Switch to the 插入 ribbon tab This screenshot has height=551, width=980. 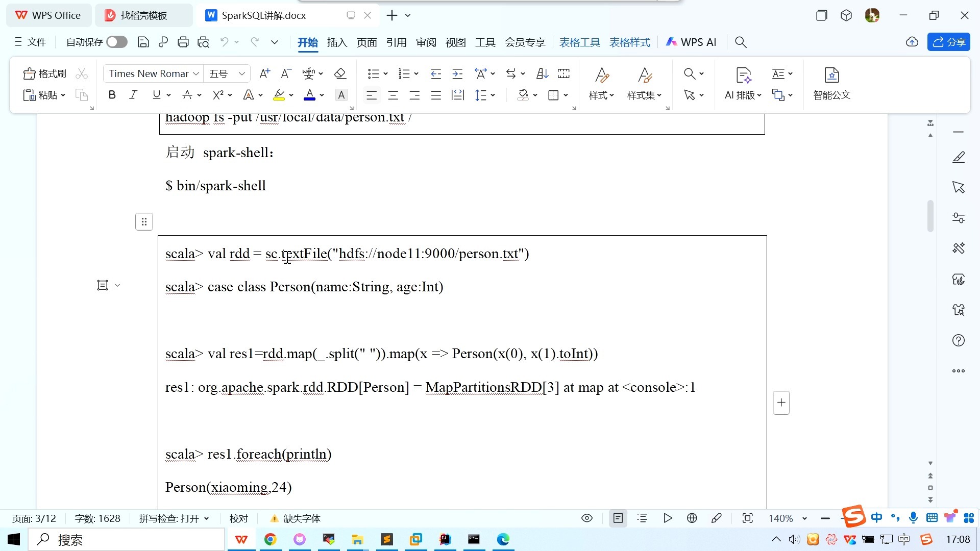(336, 42)
